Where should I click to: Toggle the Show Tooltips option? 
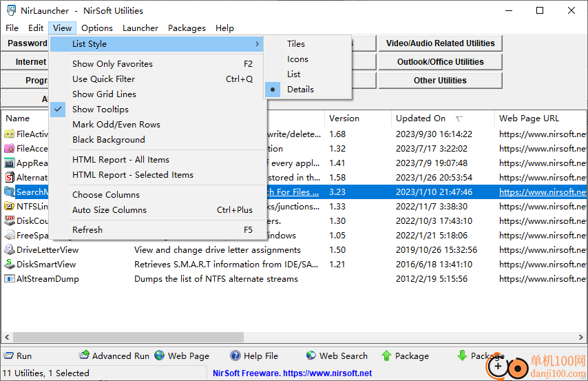coord(157,110)
